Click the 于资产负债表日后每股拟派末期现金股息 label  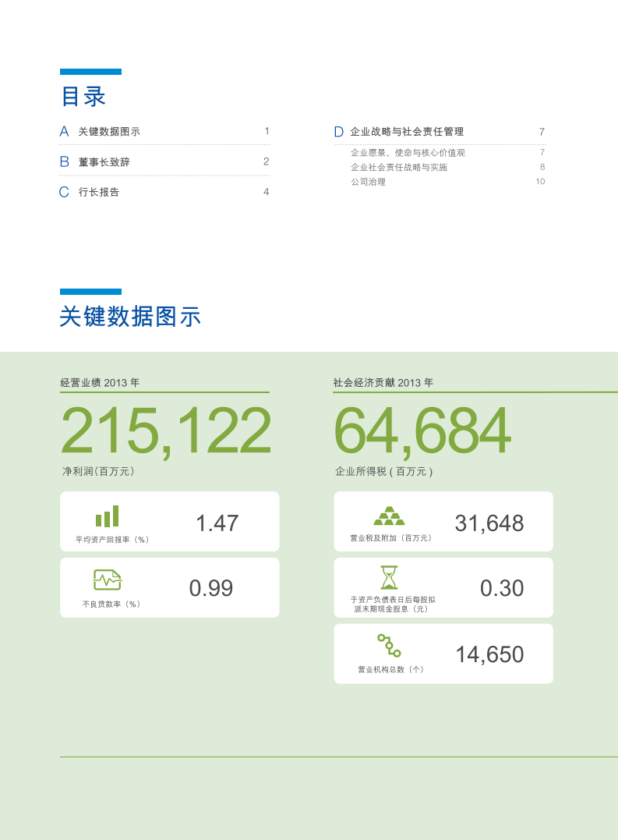(393, 604)
